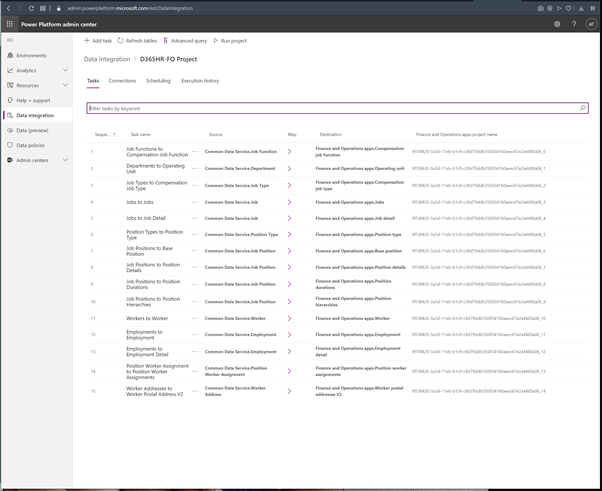Open map arrow for Job Positions to Position Hierarchies

[x=289, y=302]
